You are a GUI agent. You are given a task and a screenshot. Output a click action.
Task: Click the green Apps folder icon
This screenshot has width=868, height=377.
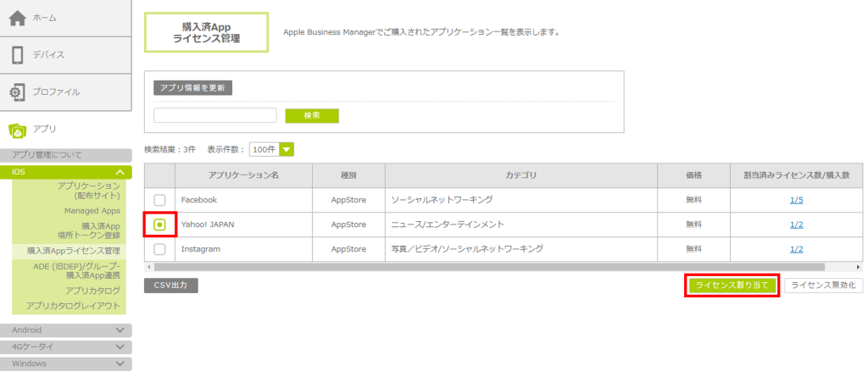(x=17, y=130)
